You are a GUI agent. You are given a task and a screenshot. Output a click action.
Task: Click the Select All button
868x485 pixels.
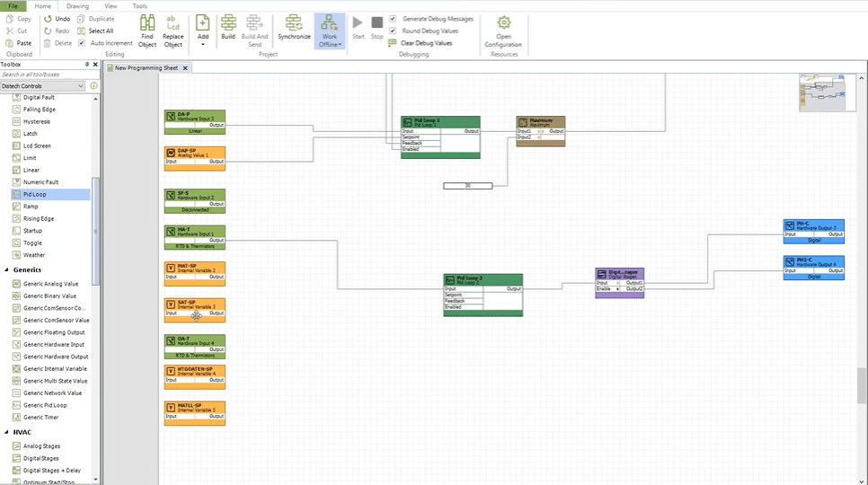pos(95,31)
